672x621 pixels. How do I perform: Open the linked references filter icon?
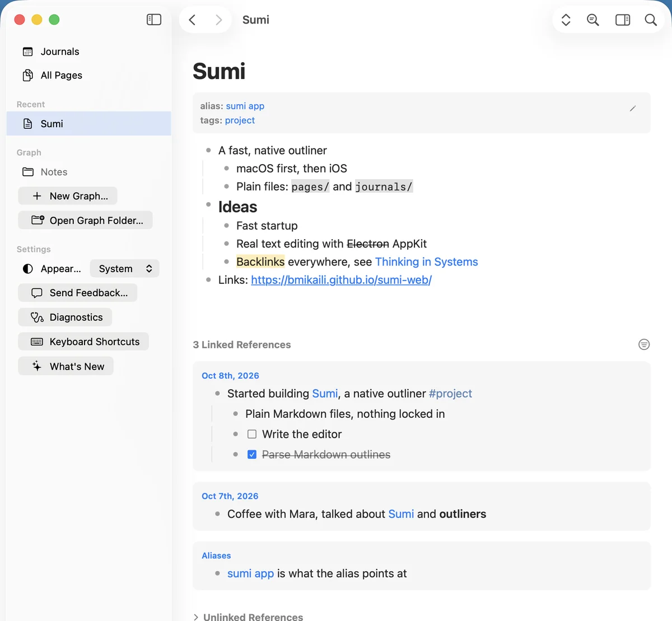click(x=644, y=344)
